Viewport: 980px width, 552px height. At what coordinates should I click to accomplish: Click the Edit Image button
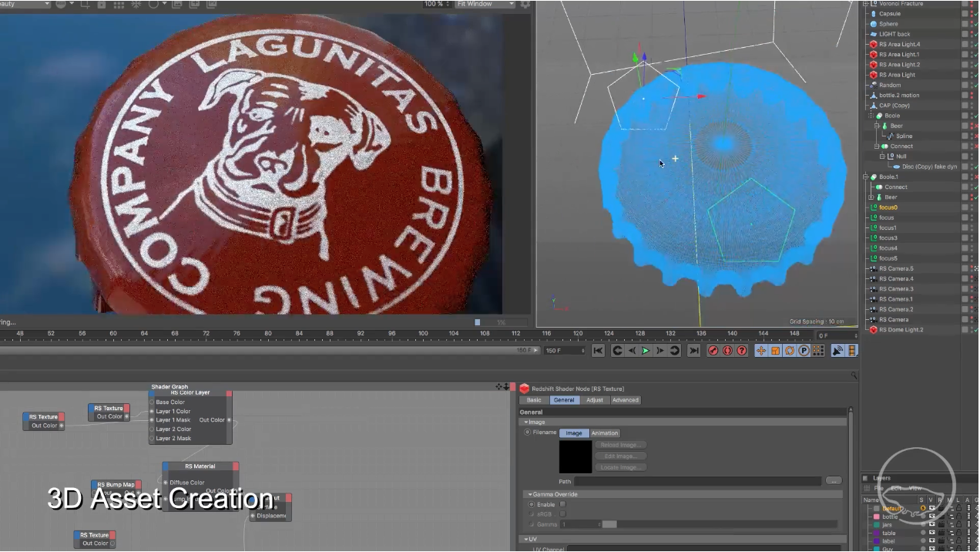click(x=620, y=456)
